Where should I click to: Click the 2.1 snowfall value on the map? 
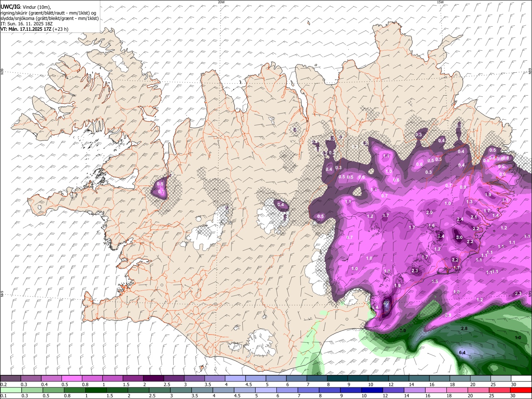tap(474, 217)
